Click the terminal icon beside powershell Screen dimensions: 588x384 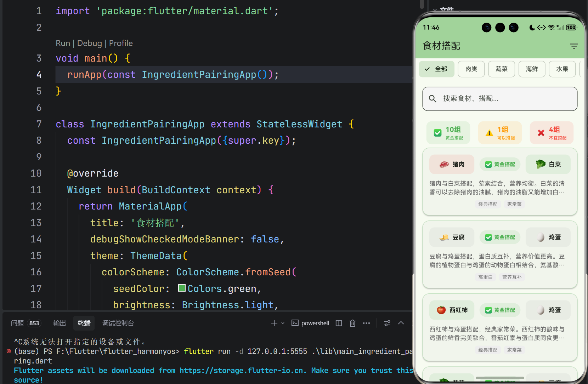click(x=295, y=323)
